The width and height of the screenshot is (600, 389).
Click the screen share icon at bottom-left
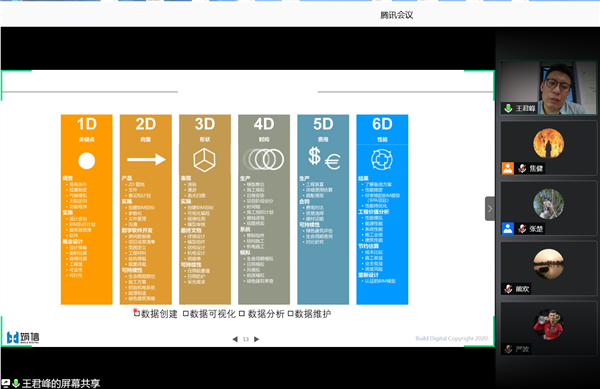6,383
